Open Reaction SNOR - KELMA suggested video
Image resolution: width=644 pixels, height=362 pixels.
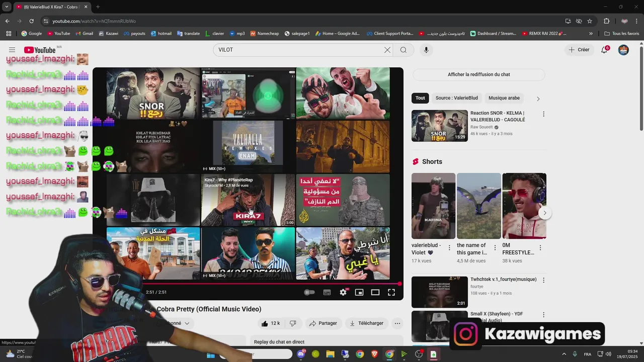(x=440, y=126)
